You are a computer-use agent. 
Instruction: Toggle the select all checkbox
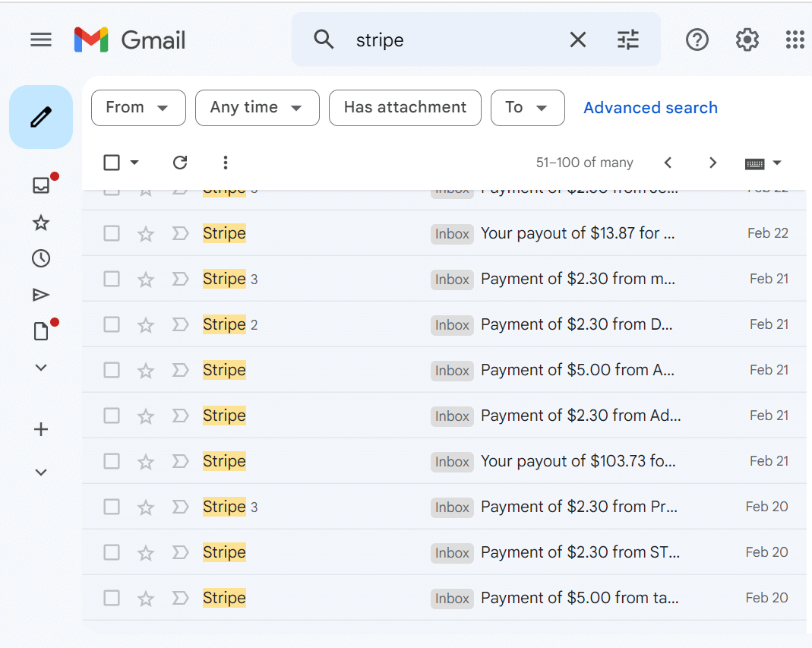(112, 163)
